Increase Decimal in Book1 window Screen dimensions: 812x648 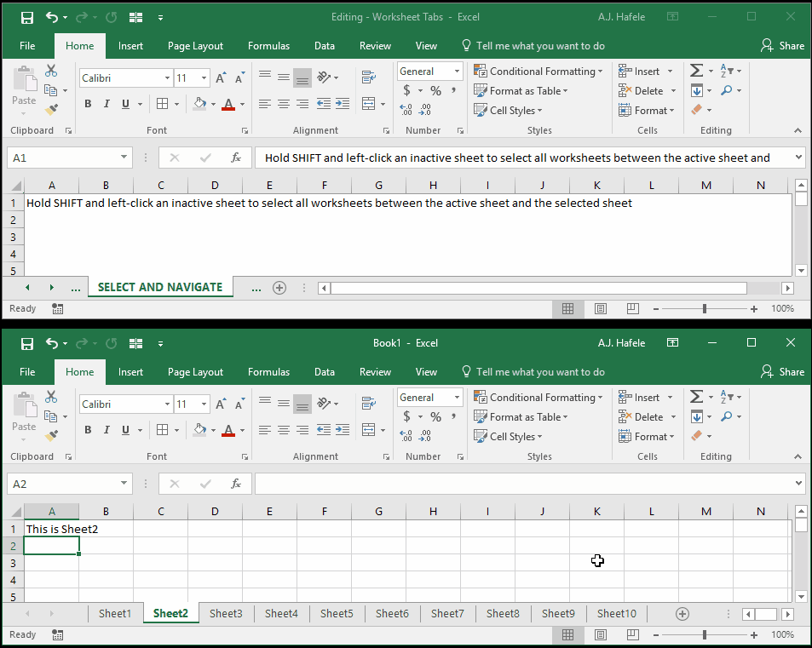pyautogui.click(x=406, y=436)
